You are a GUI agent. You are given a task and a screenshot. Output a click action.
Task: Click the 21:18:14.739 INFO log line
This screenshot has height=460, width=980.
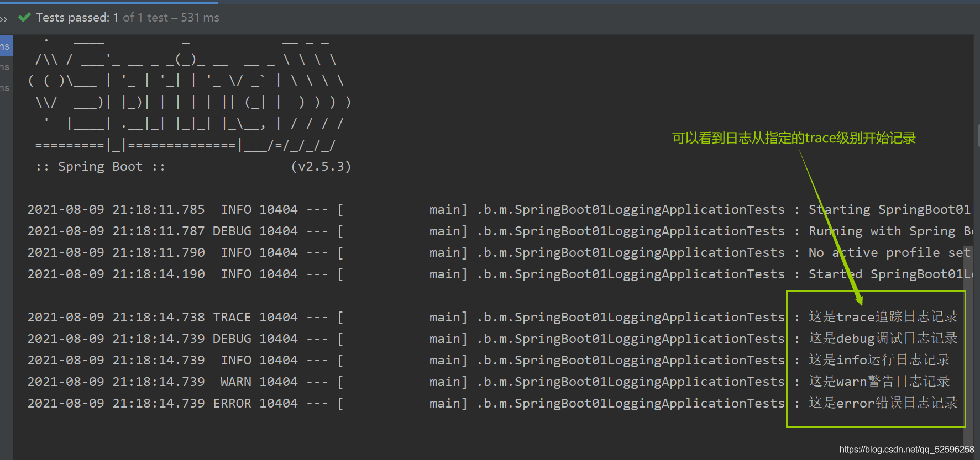pos(489,360)
